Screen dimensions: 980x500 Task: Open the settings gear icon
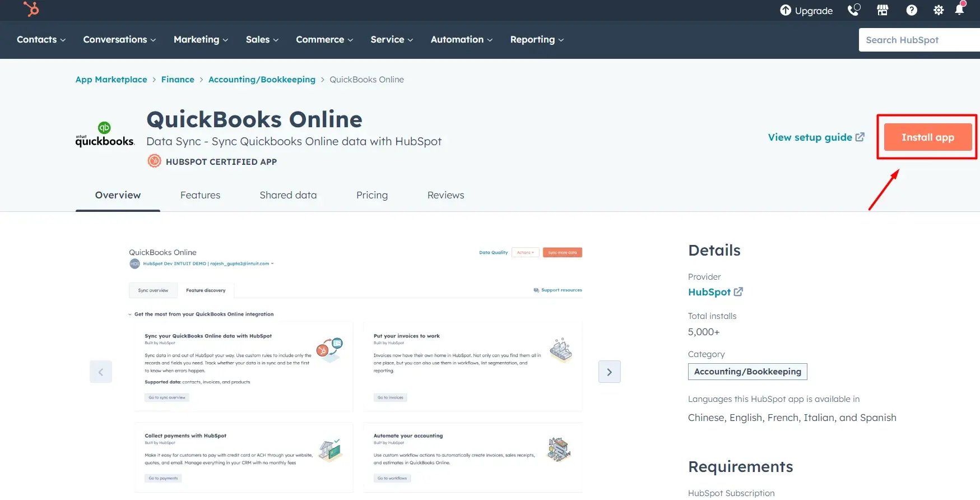[939, 10]
